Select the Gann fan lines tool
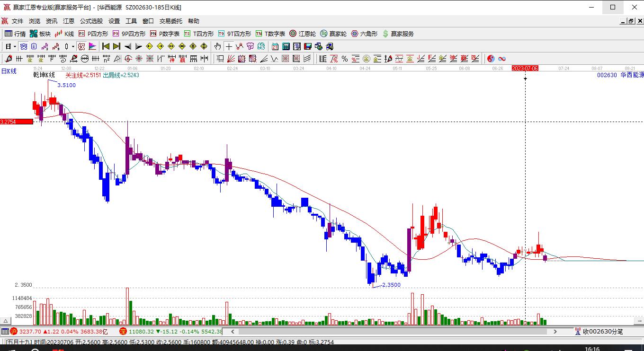 (x=231, y=59)
